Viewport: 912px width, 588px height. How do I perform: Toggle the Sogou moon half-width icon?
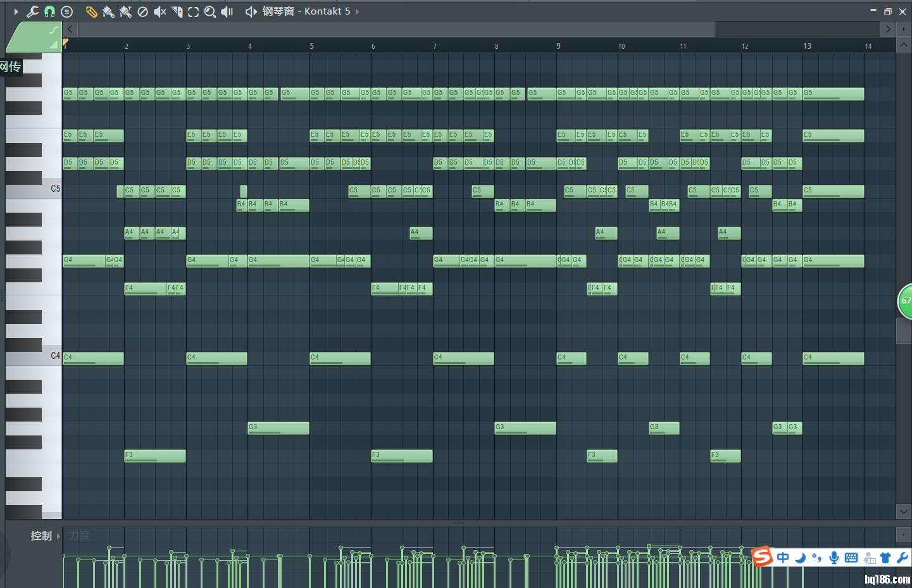point(801,558)
